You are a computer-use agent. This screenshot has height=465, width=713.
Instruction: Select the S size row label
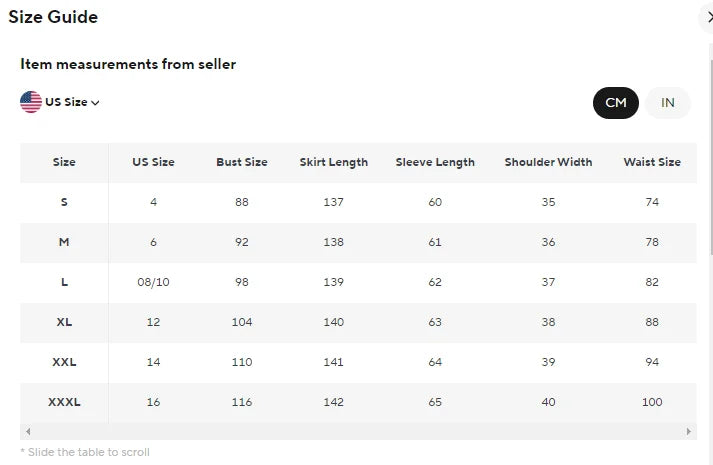click(64, 202)
